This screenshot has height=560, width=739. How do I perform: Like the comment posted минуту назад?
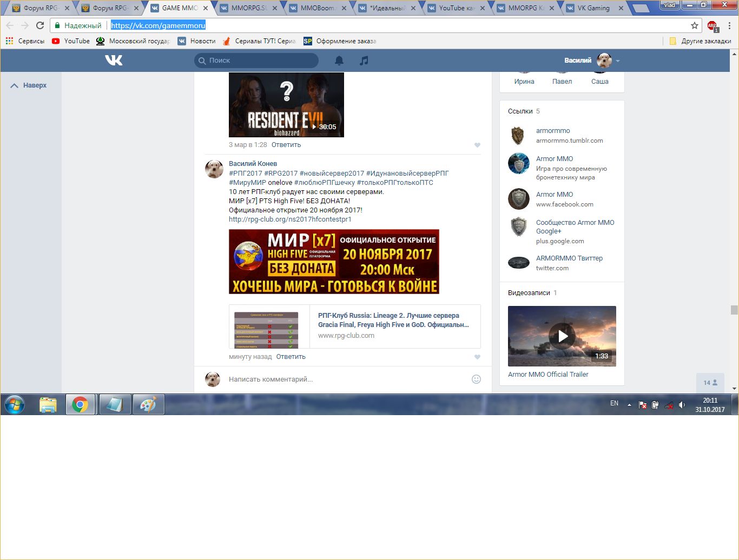click(x=477, y=357)
